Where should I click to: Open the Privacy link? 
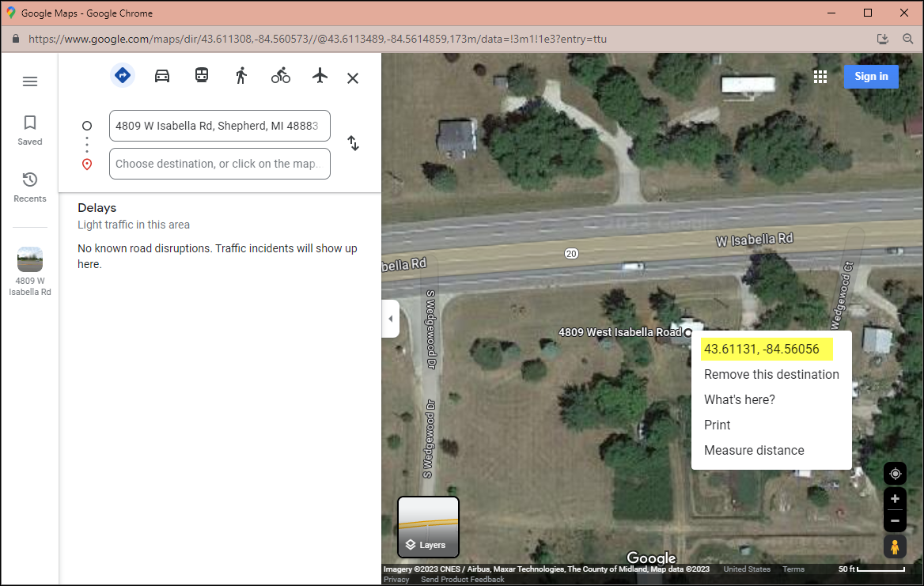[396, 580]
